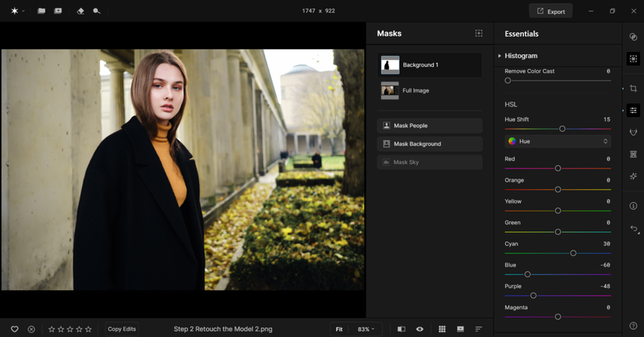Click the Magenta hue slider handle

(558, 317)
